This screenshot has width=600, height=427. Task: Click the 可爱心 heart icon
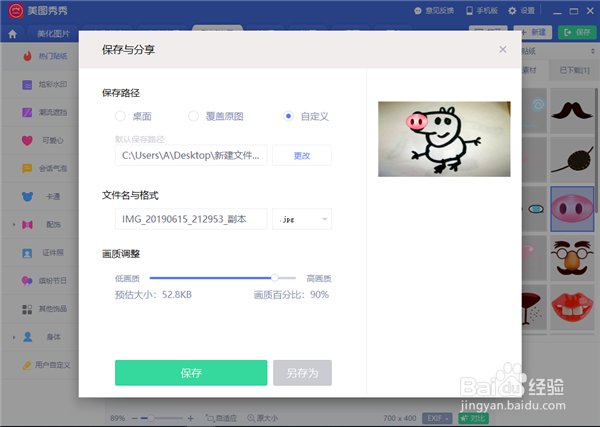27,140
